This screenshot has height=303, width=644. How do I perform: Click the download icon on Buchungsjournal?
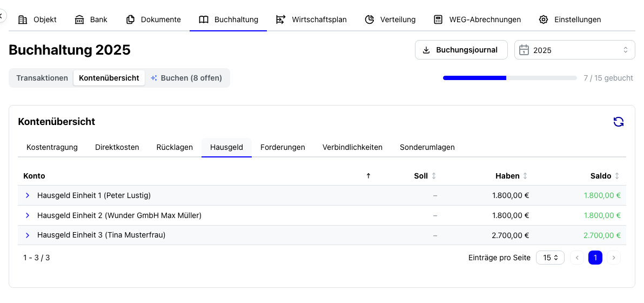[x=426, y=50]
